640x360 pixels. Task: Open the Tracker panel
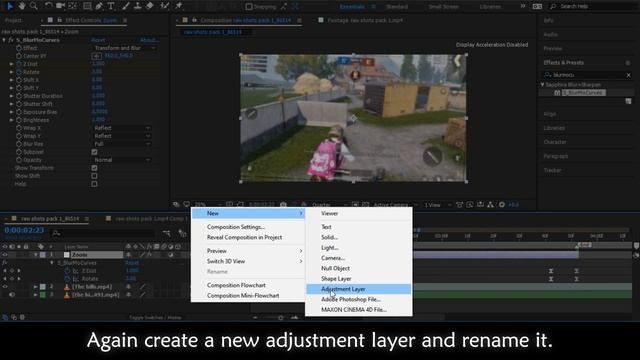click(x=552, y=170)
